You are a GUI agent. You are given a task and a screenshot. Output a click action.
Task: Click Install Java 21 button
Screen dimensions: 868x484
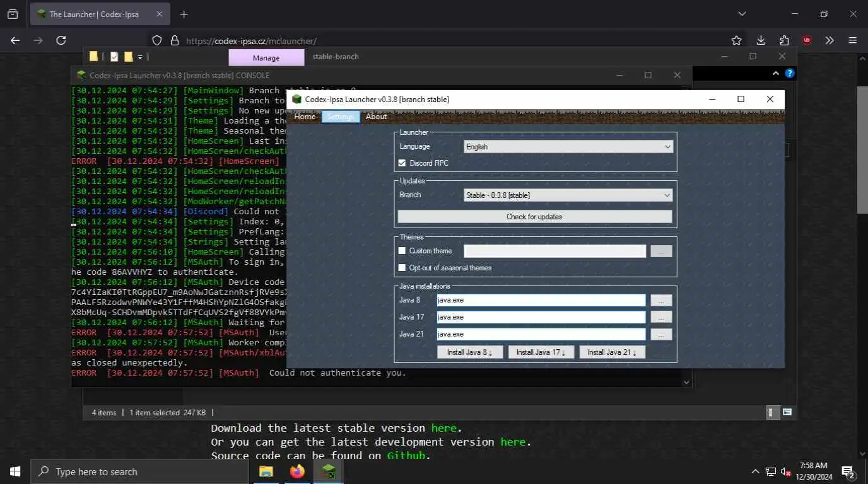point(613,352)
